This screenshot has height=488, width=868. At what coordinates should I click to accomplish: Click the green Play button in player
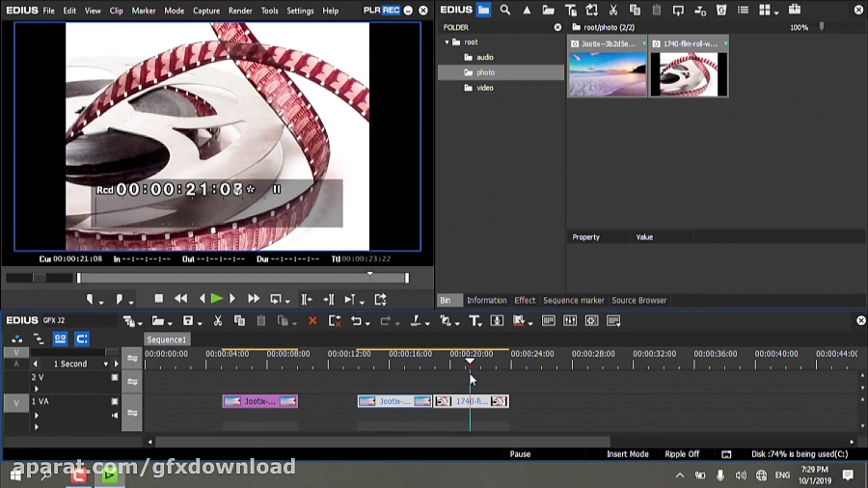(x=217, y=300)
